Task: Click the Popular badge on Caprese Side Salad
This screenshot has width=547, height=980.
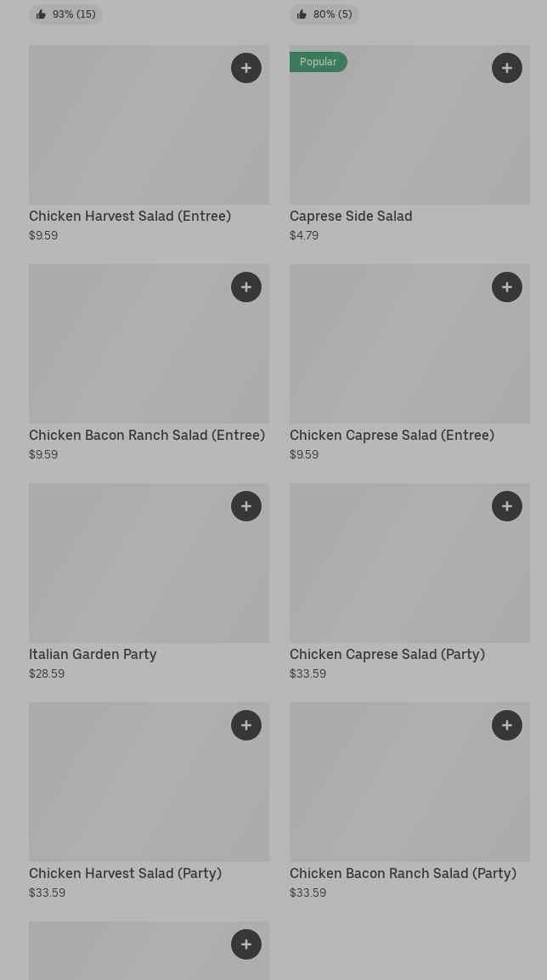Action: [x=319, y=62]
